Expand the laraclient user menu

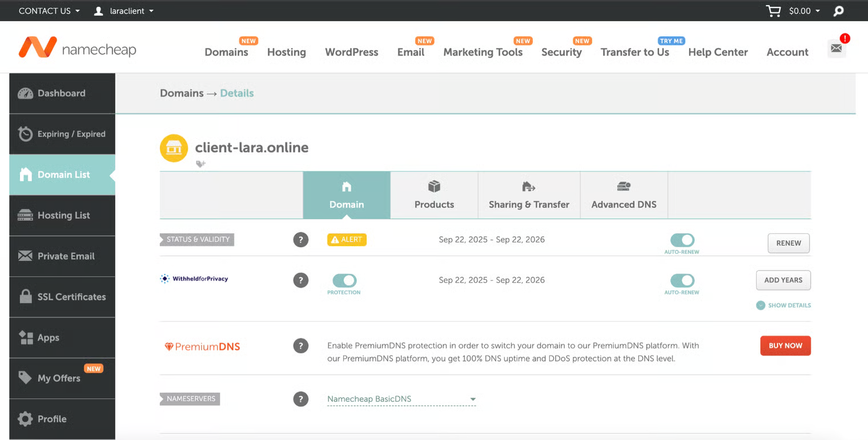124,11
